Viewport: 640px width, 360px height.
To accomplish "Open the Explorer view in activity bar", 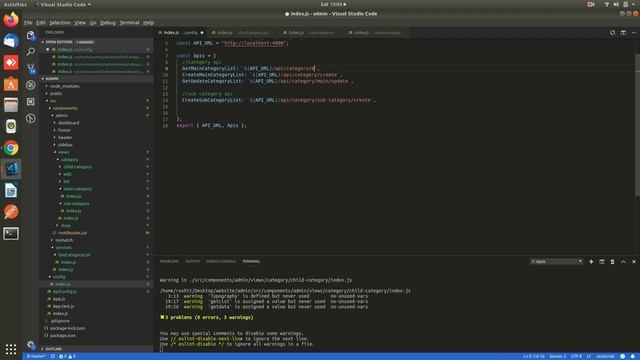I will pyautogui.click(x=31, y=36).
